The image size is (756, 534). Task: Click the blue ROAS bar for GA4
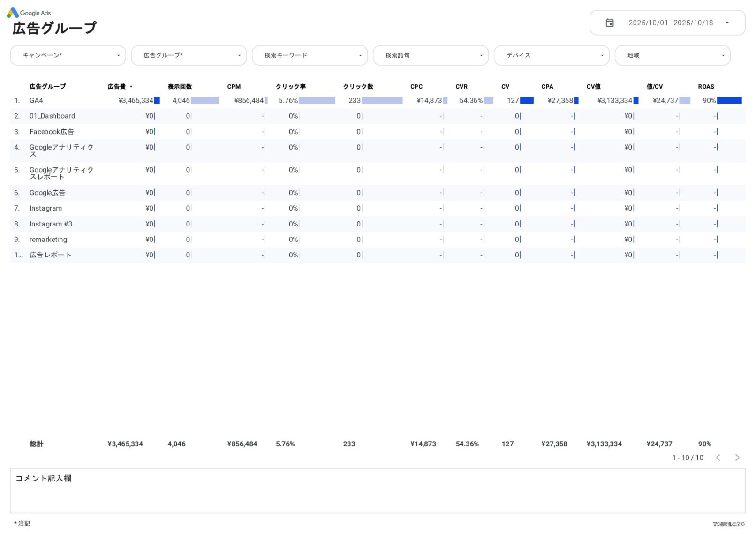point(729,100)
